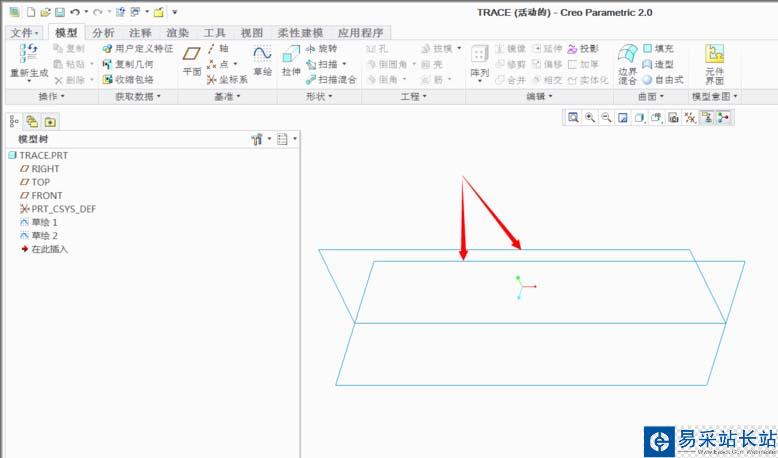Expand the 曲面 group dropdown
Screen dimensions: 778x458
tap(651, 96)
